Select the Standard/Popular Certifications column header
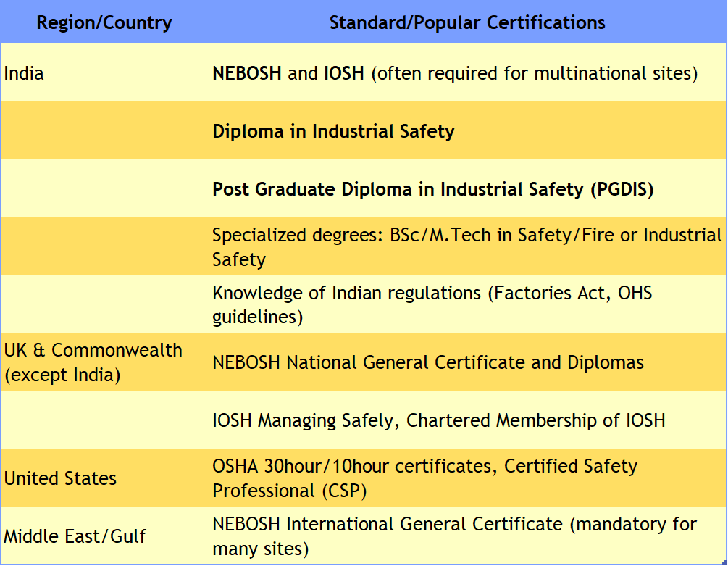This screenshot has height=566, width=728. pyautogui.click(x=467, y=22)
